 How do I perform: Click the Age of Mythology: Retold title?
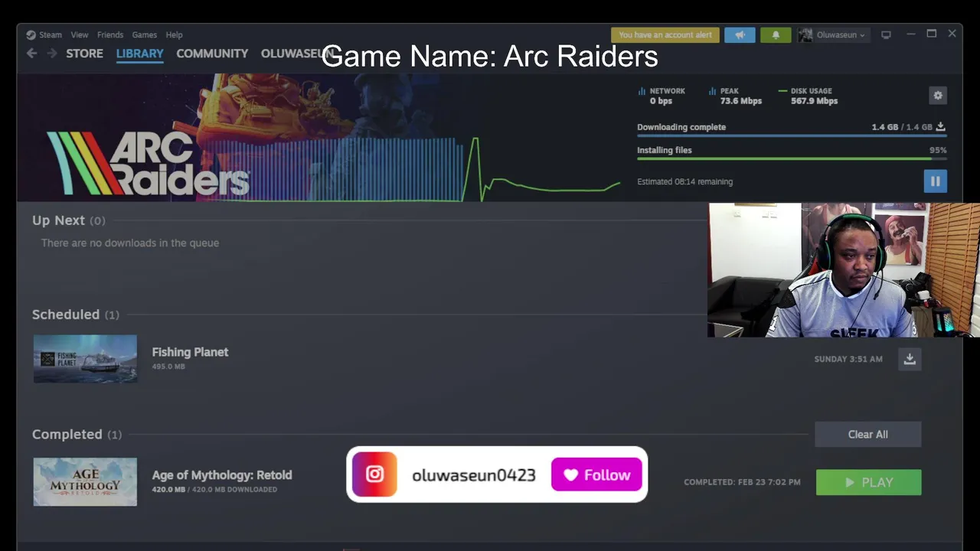coord(222,475)
